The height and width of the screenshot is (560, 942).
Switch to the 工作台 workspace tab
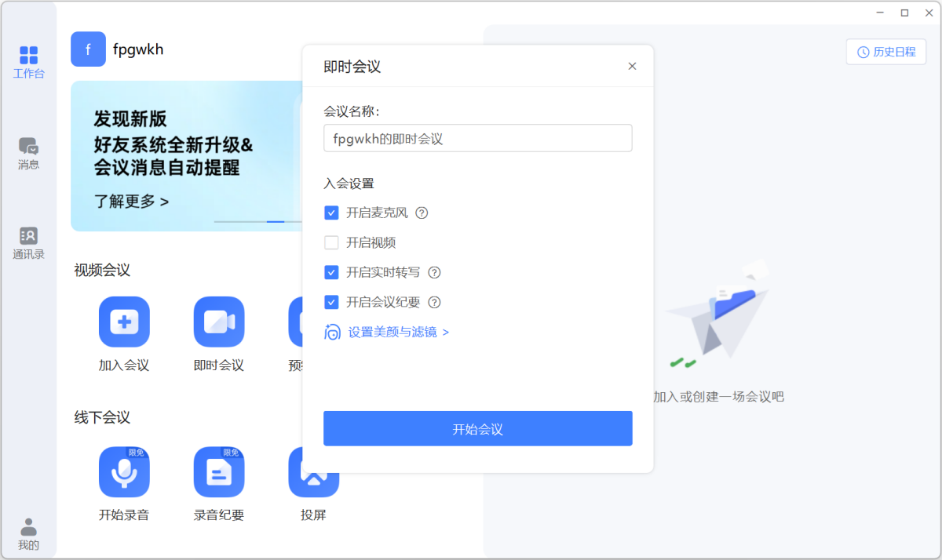(28, 62)
